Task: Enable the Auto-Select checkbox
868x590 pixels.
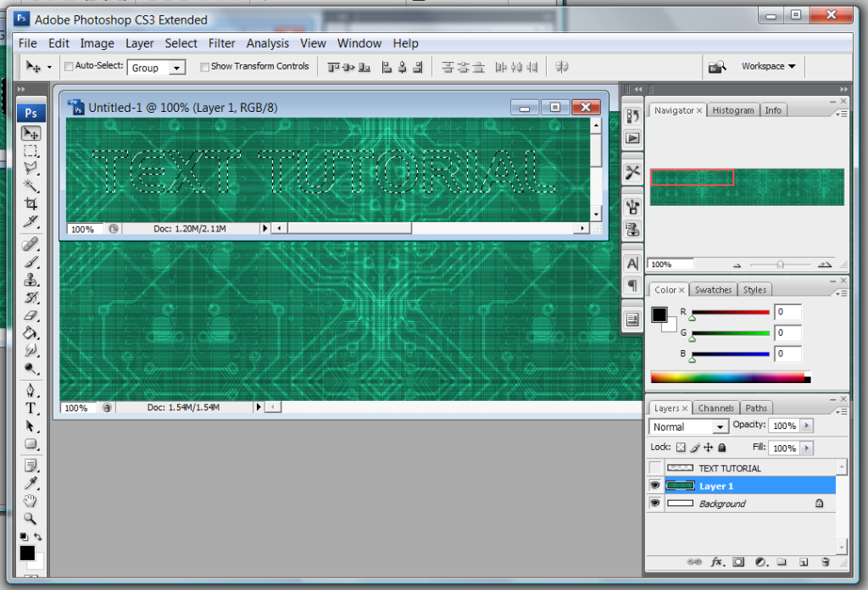Action: 69,66
